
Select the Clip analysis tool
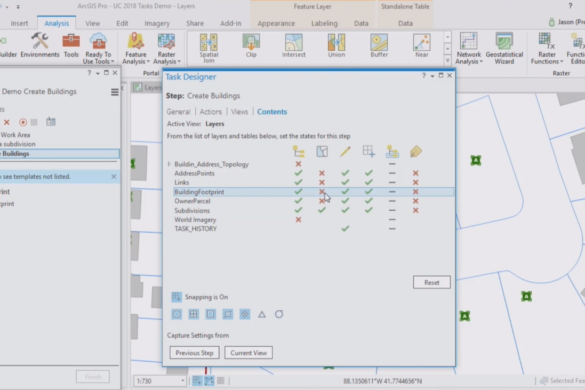pyautogui.click(x=251, y=46)
